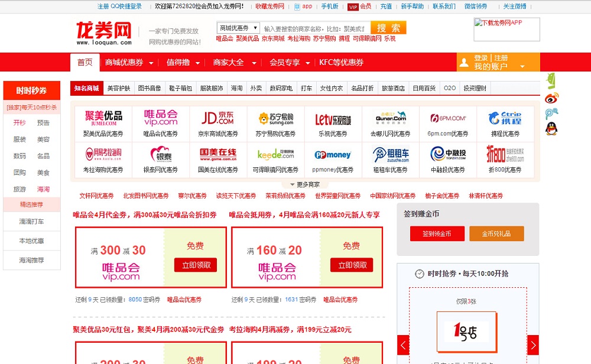591x364 pixels.
Task: Open the 网易考拉海购 logo tile
Action: pyautogui.click(x=103, y=154)
